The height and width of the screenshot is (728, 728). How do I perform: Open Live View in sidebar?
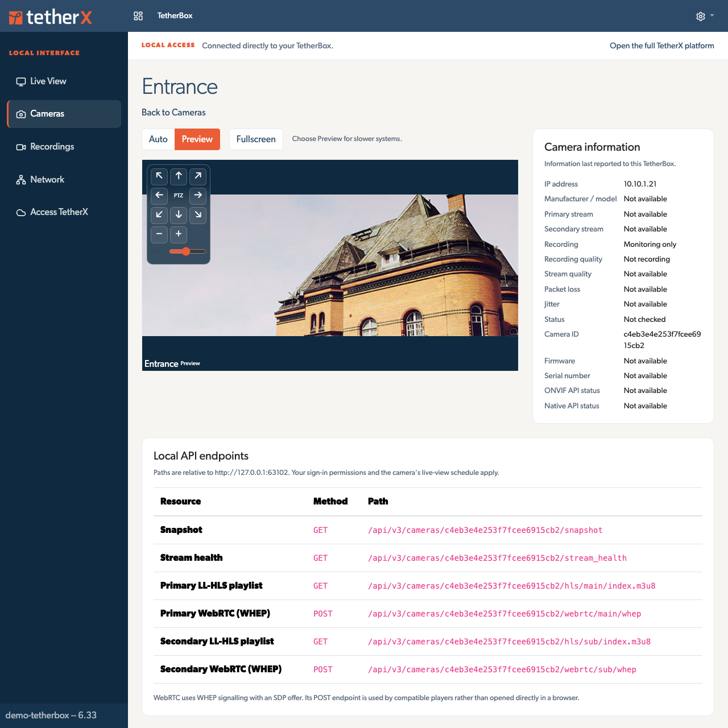[64, 81]
